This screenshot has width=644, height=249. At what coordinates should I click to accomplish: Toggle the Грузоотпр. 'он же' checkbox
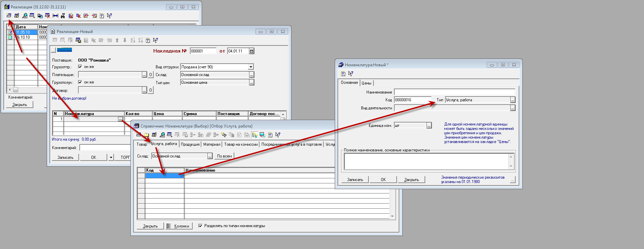pyautogui.click(x=80, y=67)
